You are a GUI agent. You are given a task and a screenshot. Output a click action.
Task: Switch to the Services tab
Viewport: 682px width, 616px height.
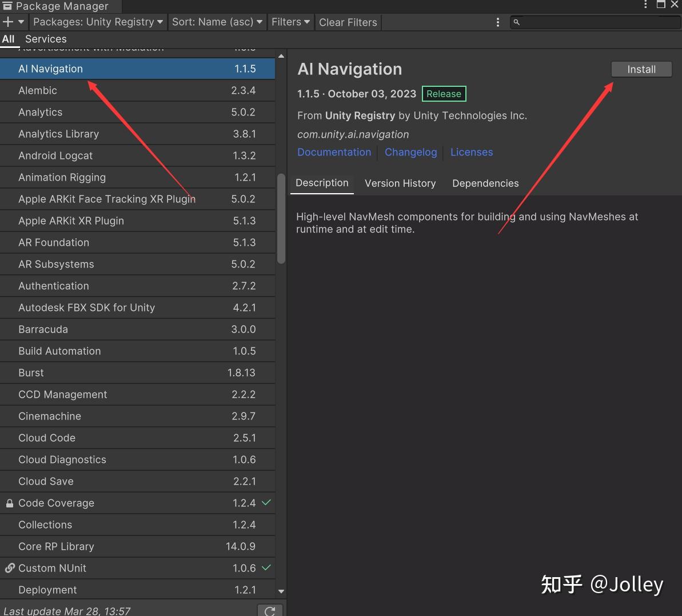pos(46,39)
